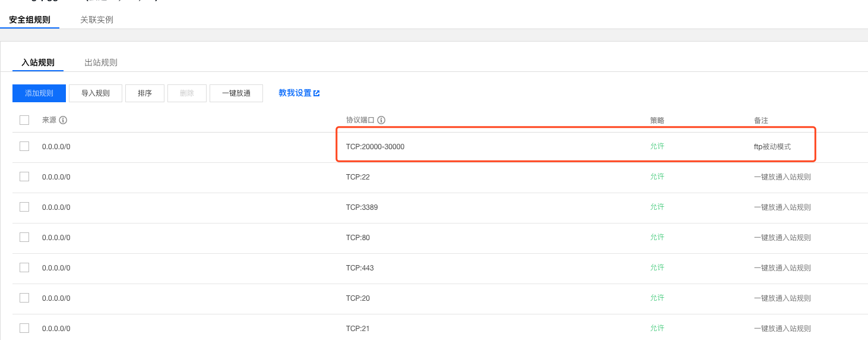868x340 pixels.
Task: Click 0.0.0.0/0 source in TCP:80 row
Action: [56, 238]
